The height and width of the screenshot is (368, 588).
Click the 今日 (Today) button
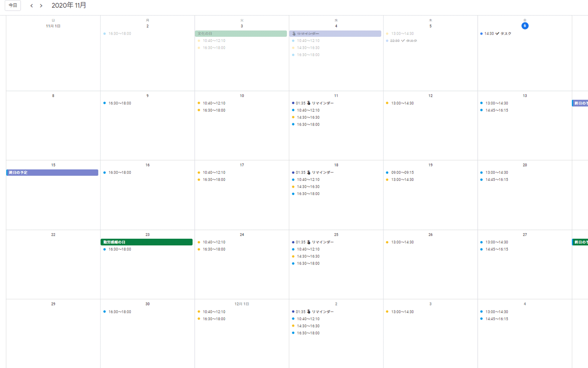pyautogui.click(x=13, y=6)
